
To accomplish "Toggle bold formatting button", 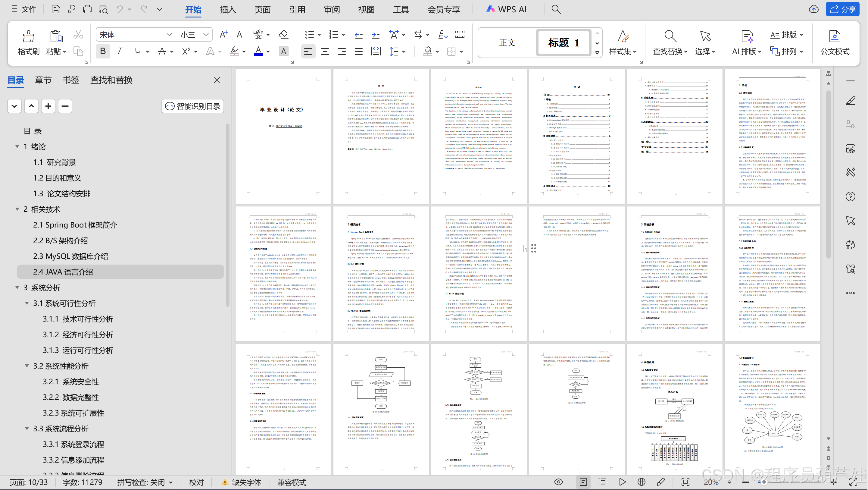I will [103, 51].
